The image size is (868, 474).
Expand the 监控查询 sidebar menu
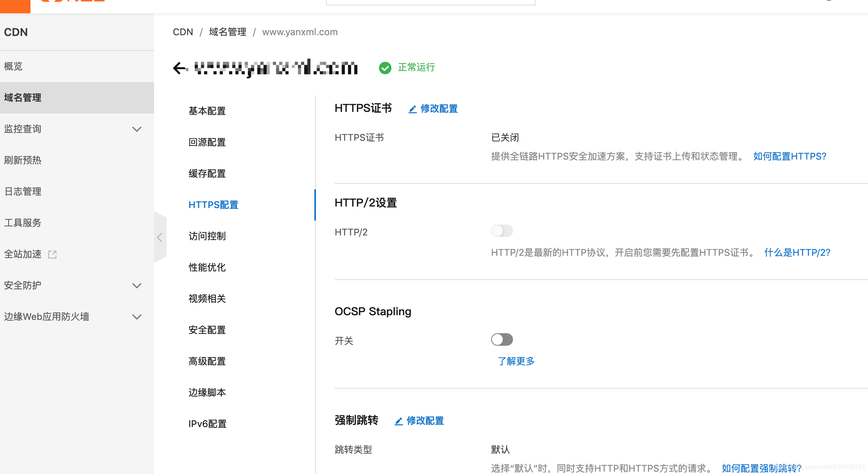137,129
